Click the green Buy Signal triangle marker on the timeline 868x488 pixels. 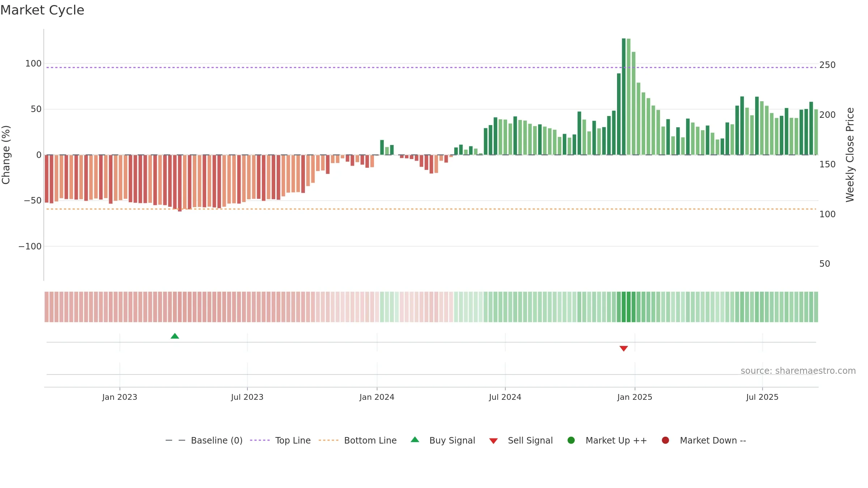175,336
